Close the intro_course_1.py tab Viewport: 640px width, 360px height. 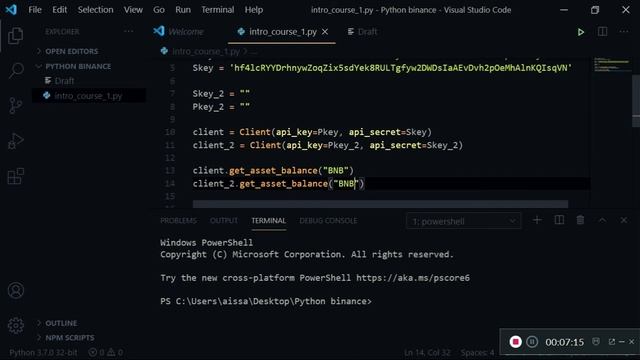click(x=325, y=31)
